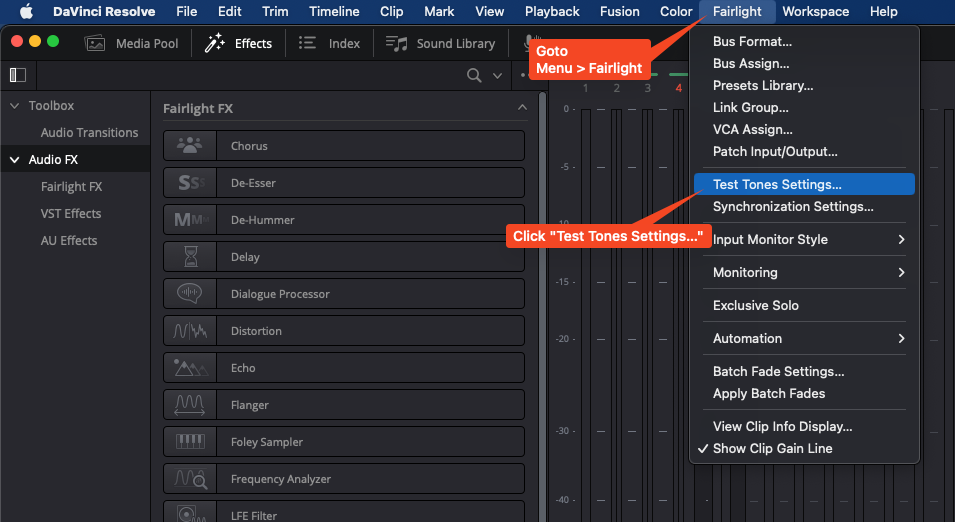Open the Media Pool panel icon
Viewport: 955px width, 522px height.
[x=94, y=43]
